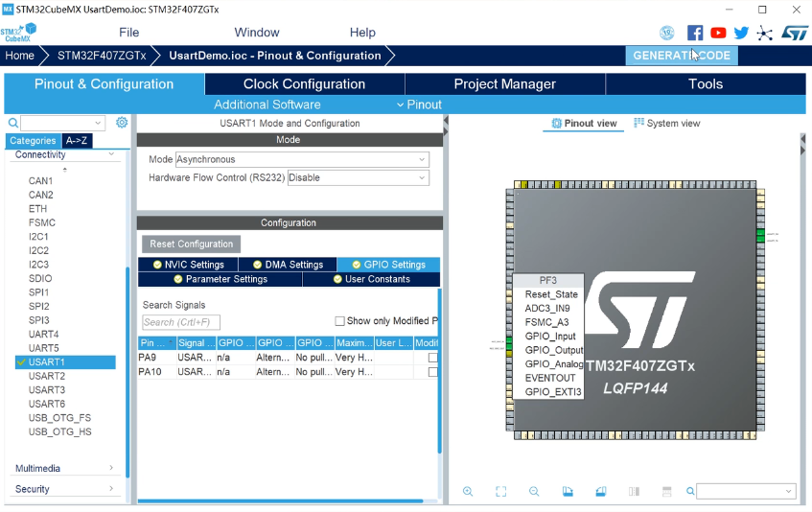Click the bottom-view layout icon
The width and height of the screenshot is (812, 512).
[667, 491]
